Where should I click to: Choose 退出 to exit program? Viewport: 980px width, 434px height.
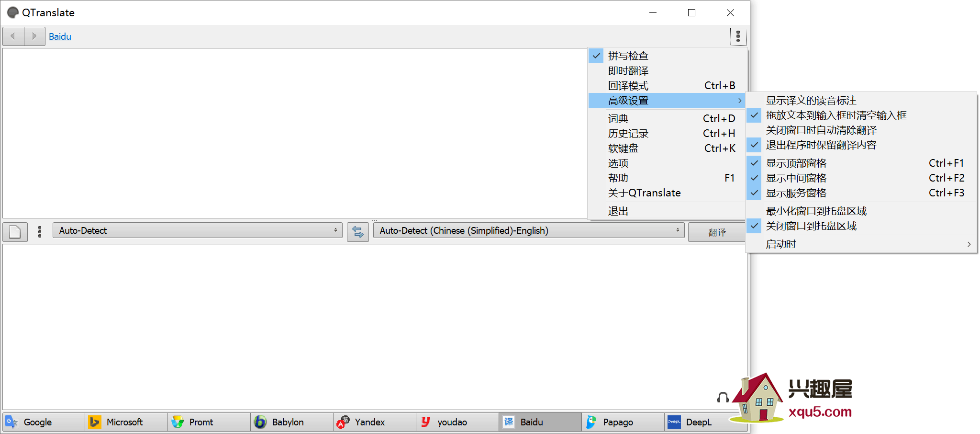[x=667, y=211]
